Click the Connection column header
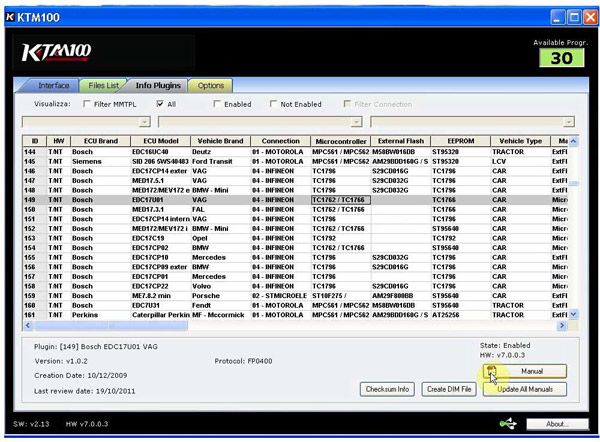Image resolution: width=600 pixels, height=442 pixels. 280,141
